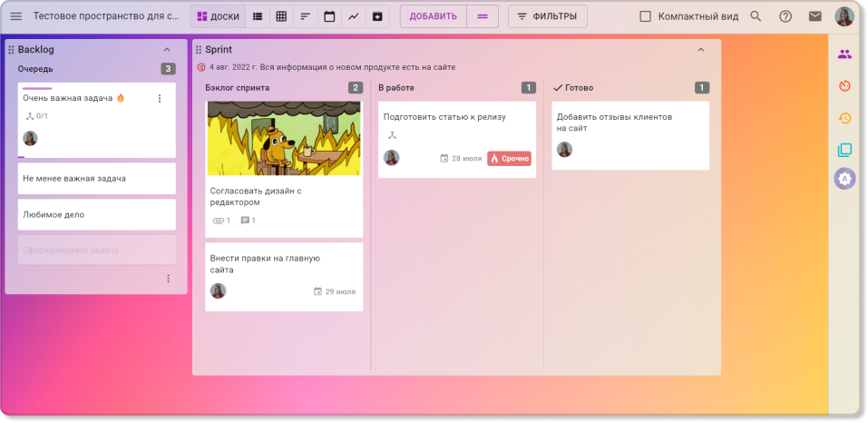Viewport: 868px width, 423px height.
Task: Open the timeline sort-bars view
Action: pyautogui.click(x=305, y=16)
